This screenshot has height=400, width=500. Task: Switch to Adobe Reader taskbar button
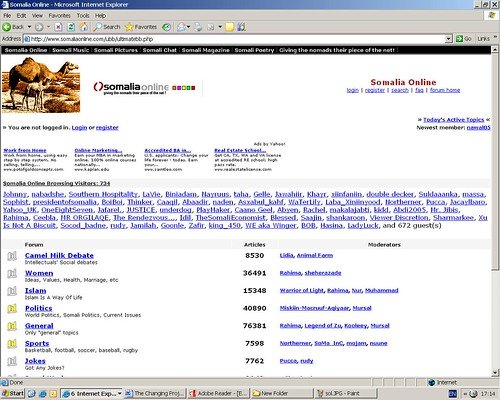click(x=219, y=394)
